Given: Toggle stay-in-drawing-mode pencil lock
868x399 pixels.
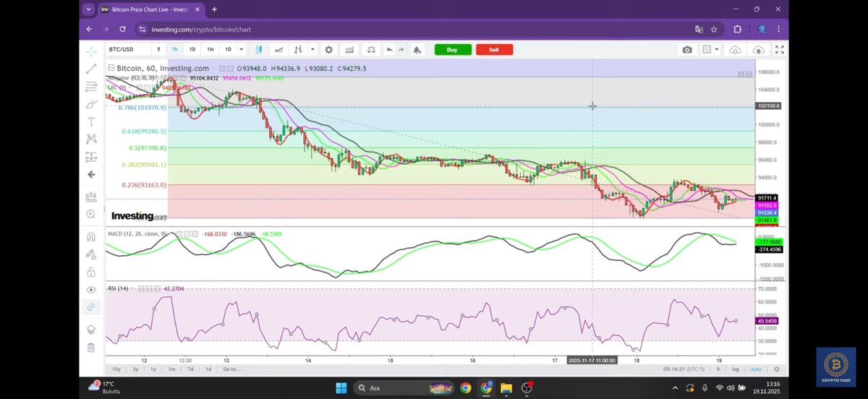Looking at the screenshot, I should coord(91,254).
